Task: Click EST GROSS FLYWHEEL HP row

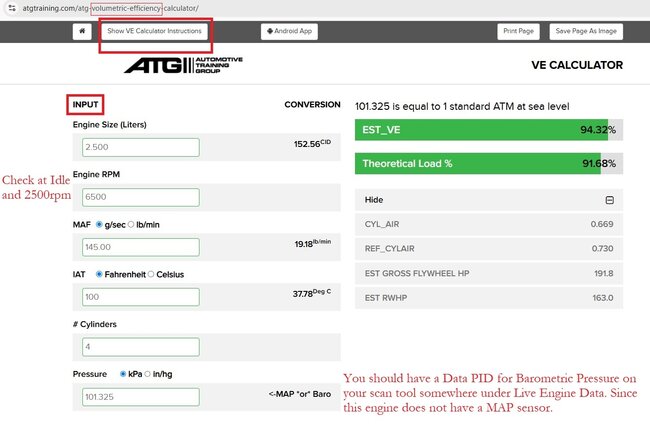Action: click(489, 274)
